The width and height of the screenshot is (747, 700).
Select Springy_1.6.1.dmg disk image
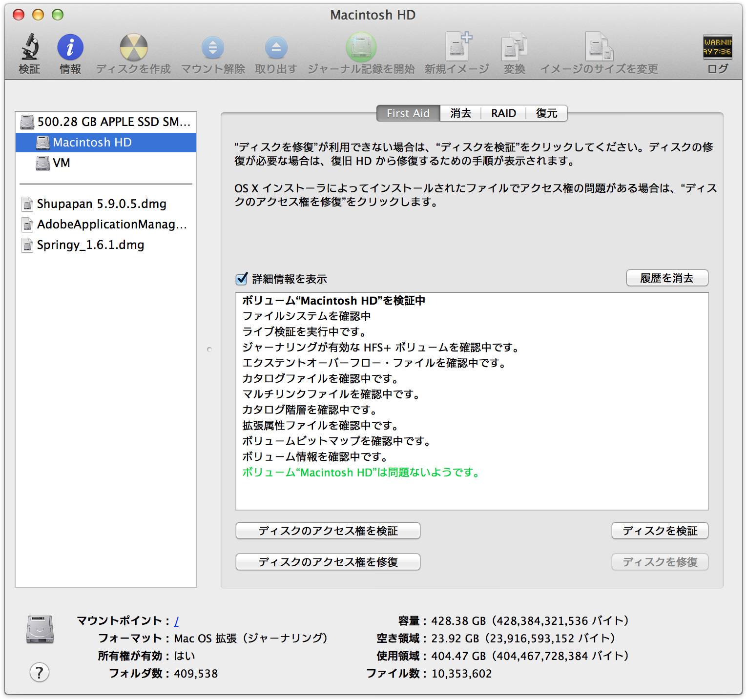pyautogui.click(x=106, y=245)
